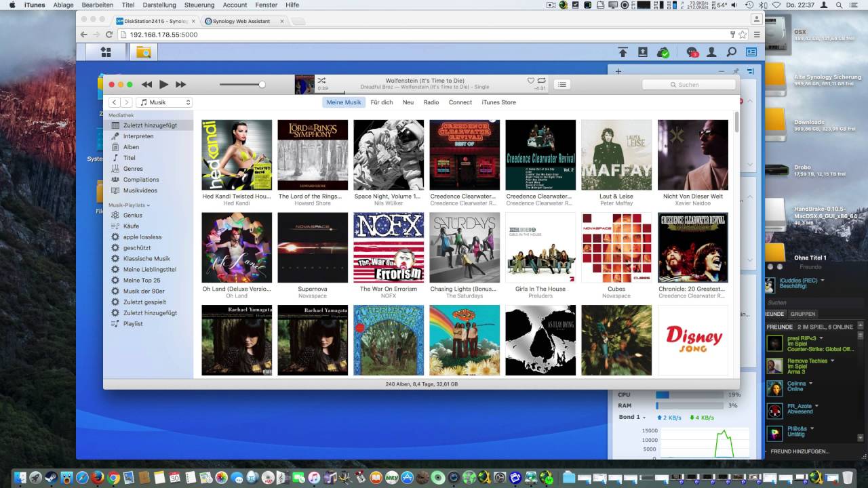Select Titel in the sidebar
The height and width of the screenshot is (488, 868).
148,158
